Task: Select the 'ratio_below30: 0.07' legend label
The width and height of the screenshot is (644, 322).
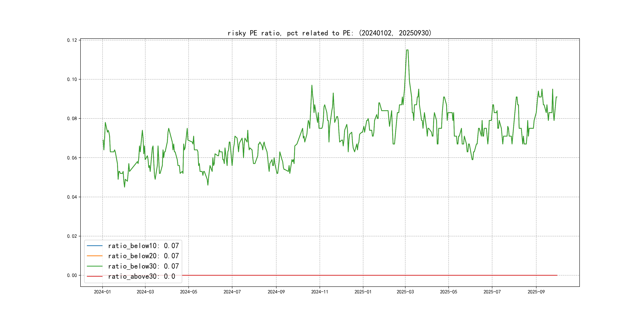Action: click(x=143, y=266)
